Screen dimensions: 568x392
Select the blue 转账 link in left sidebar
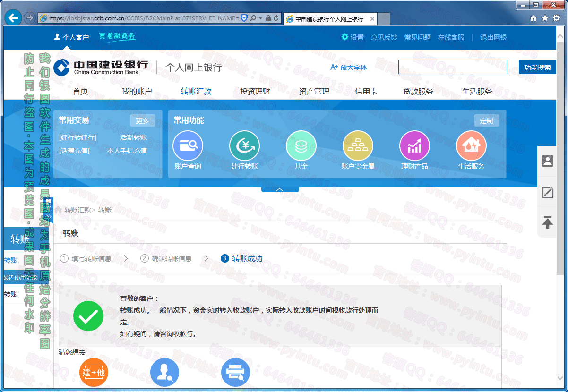point(11,260)
